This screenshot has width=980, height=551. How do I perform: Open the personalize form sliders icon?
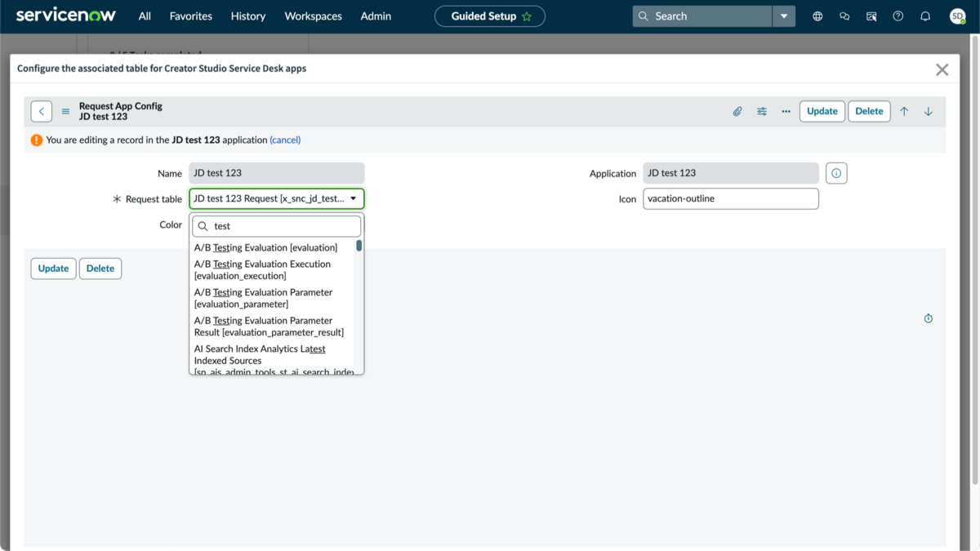(762, 112)
